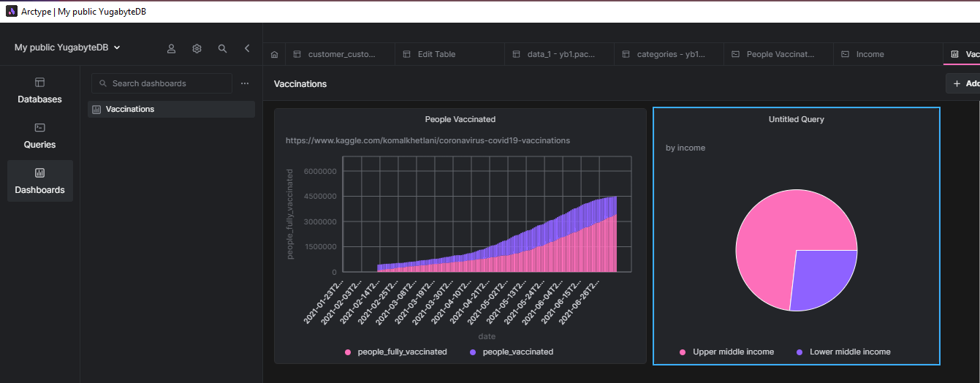Click the Add button on dashboard
The height and width of the screenshot is (383, 980).
pyautogui.click(x=963, y=83)
